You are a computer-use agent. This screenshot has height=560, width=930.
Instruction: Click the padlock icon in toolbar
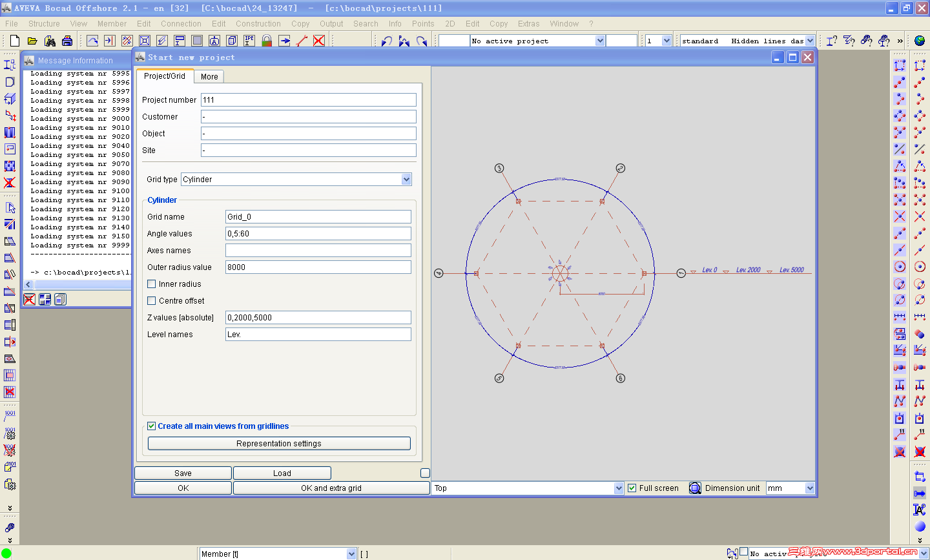267,41
